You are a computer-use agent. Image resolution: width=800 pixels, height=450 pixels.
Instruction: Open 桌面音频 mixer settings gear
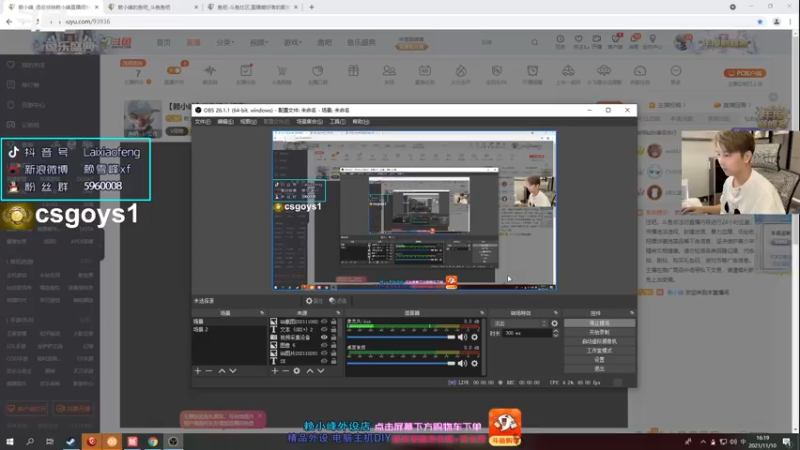click(474, 363)
